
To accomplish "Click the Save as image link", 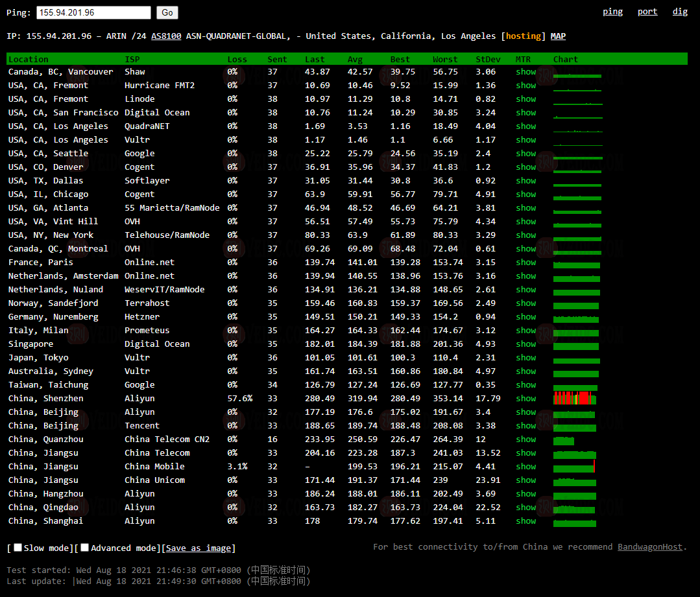I will point(199,548).
